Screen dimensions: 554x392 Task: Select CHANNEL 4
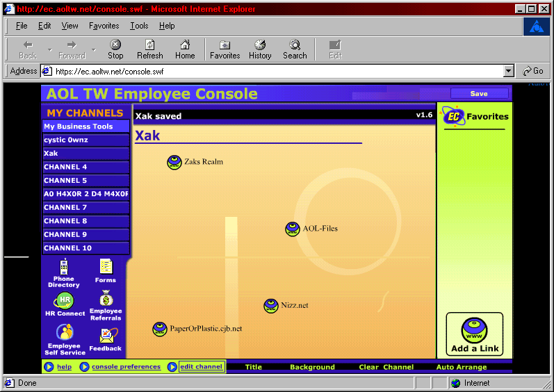pos(86,167)
